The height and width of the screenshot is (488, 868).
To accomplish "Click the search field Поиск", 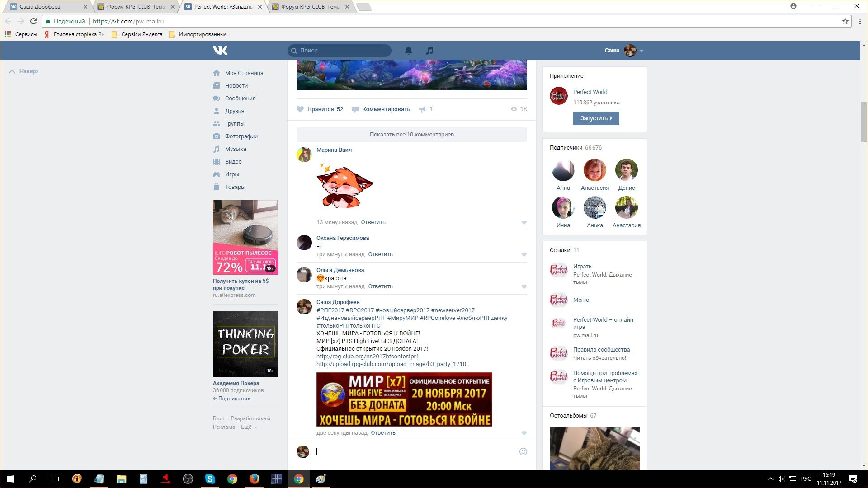I will (x=340, y=51).
